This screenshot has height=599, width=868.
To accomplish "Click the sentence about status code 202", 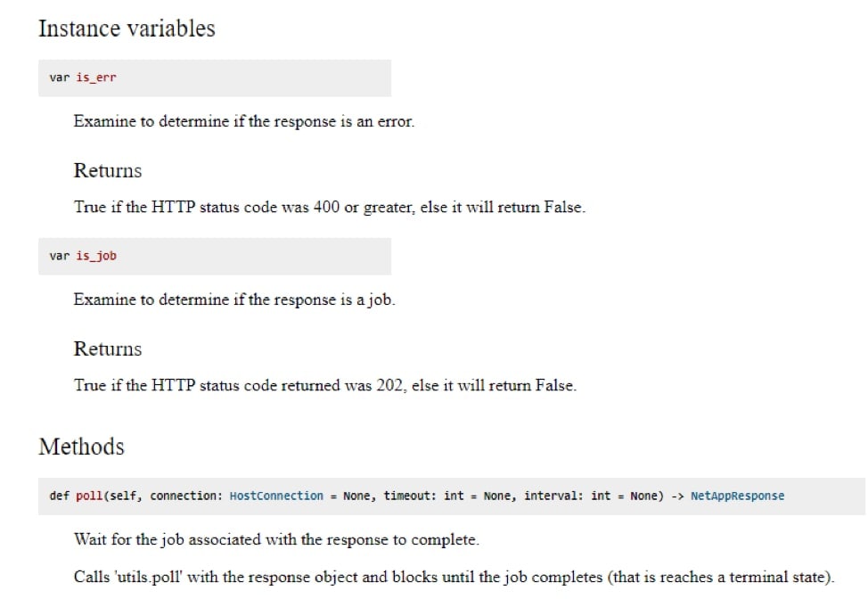I will point(325,385).
